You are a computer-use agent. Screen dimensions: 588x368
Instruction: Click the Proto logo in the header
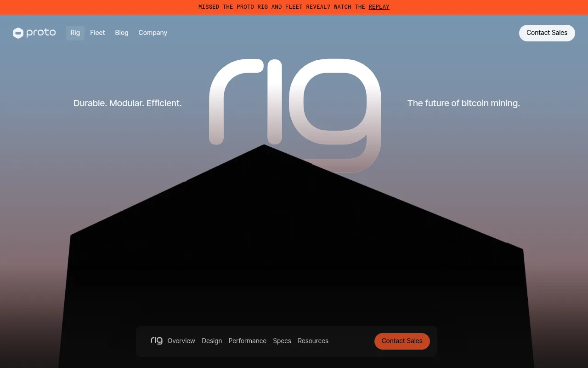[34, 33]
